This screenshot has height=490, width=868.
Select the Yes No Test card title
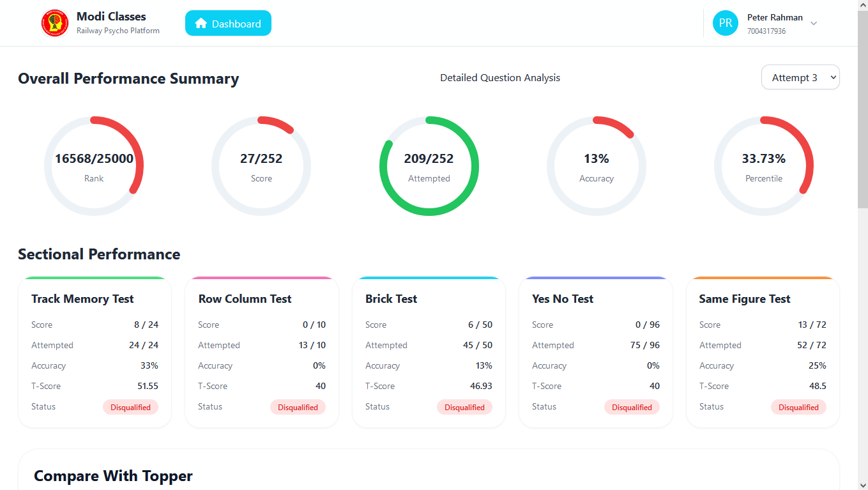[563, 299]
